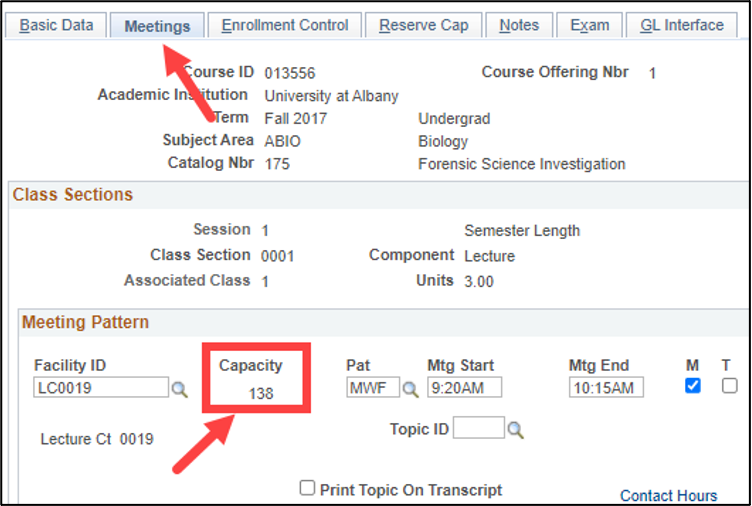Open Facility ID lookup magnifier

pos(180,389)
